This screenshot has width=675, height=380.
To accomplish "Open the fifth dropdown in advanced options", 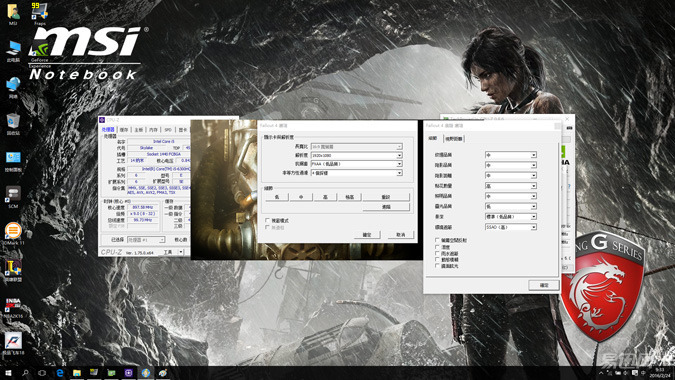I will 511,196.
